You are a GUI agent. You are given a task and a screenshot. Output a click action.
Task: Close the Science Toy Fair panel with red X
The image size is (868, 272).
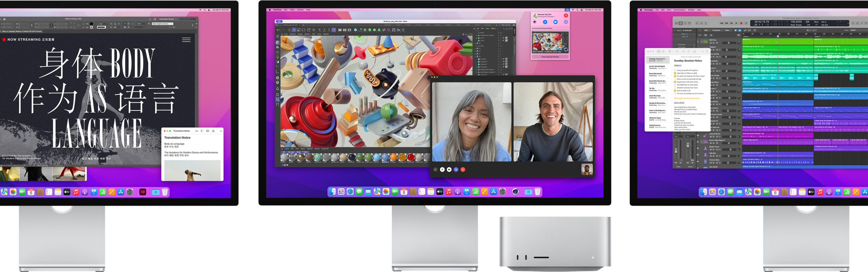(566, 15)
